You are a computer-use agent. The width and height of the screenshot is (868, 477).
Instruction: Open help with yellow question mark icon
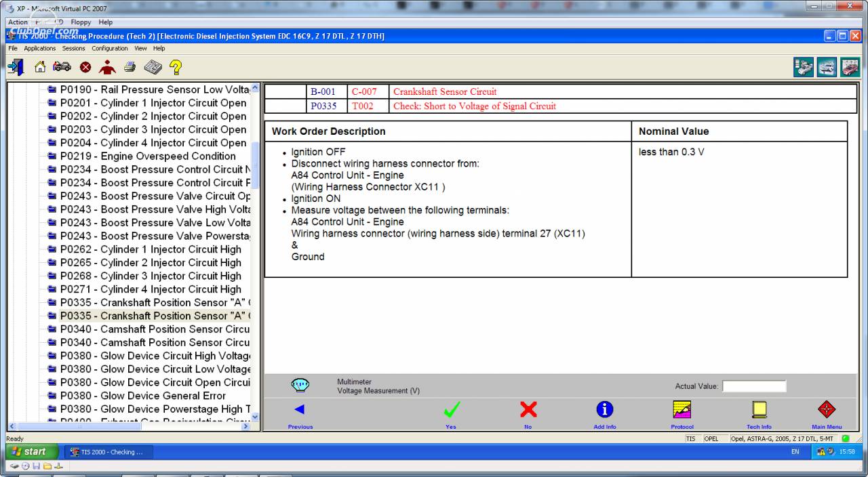click(175, 67)
